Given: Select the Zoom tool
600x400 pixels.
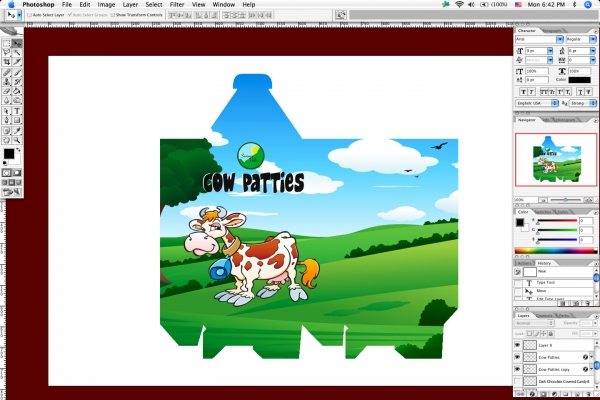Looking at the screenshot, I should coord(16,140).
